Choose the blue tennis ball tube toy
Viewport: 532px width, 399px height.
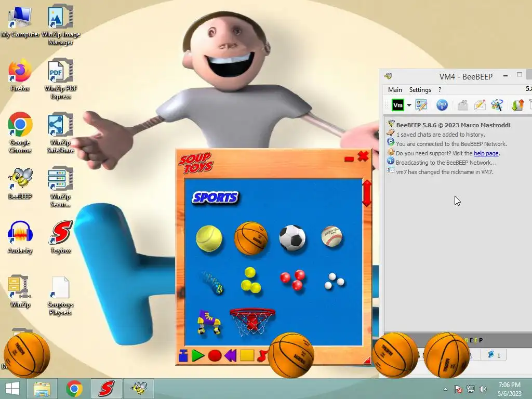pyautogui.click(x=213, y=283)
